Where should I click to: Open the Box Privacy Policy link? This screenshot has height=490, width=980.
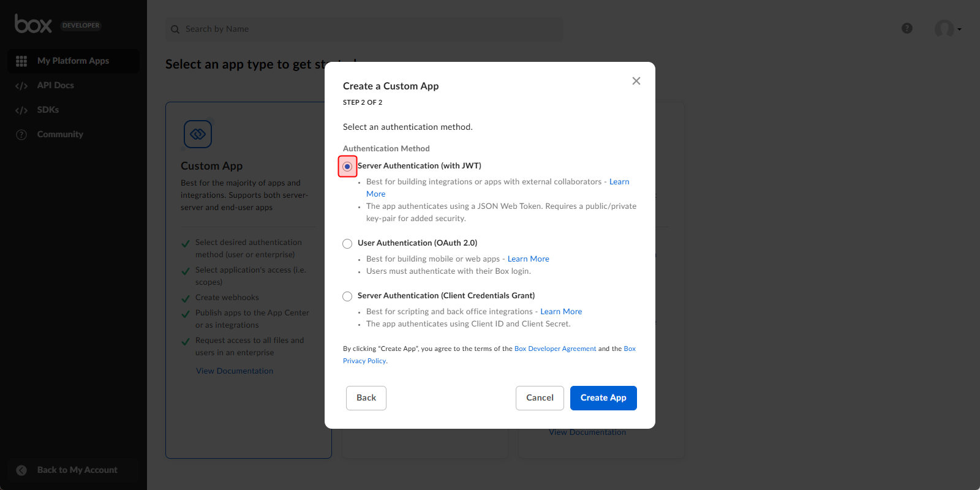364,361
